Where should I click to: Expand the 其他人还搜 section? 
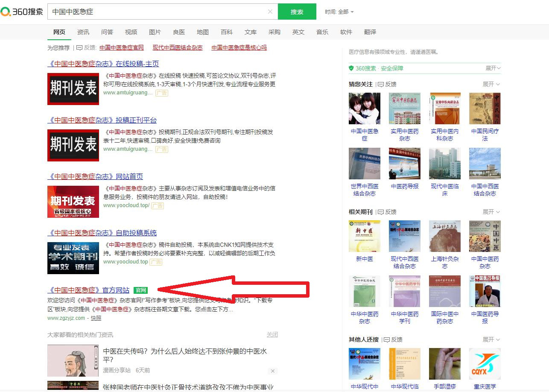[491, 339]
